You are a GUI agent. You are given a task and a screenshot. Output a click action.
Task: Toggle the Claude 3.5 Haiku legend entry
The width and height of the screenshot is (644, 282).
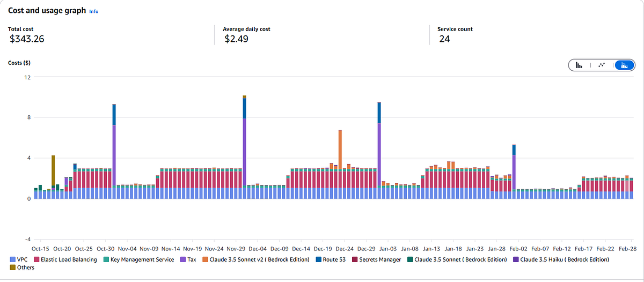[562, 259]
